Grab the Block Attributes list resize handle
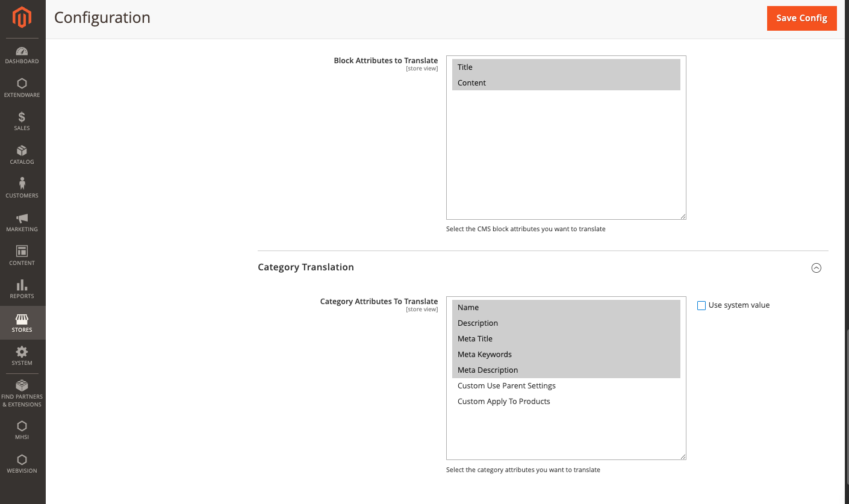The width and height of the screenshot is (849, 504). 683,216
